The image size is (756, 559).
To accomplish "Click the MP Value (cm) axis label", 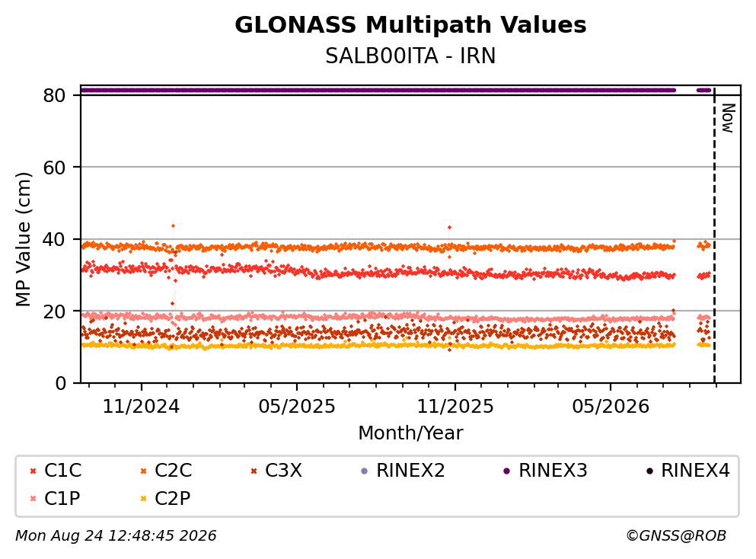I will click(23, 239).
